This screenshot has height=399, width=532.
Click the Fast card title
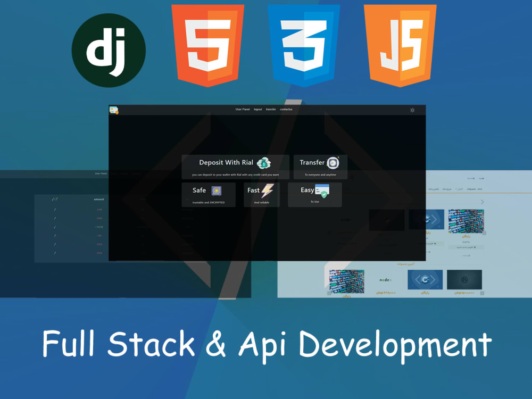click(x=253, y=190)
